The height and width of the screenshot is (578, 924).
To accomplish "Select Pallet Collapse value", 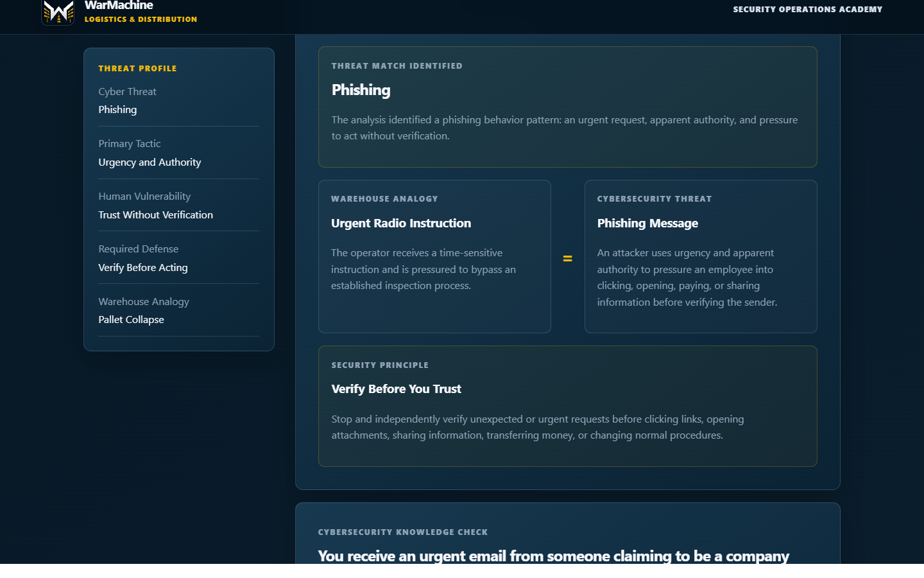I will tap(131, 320).
